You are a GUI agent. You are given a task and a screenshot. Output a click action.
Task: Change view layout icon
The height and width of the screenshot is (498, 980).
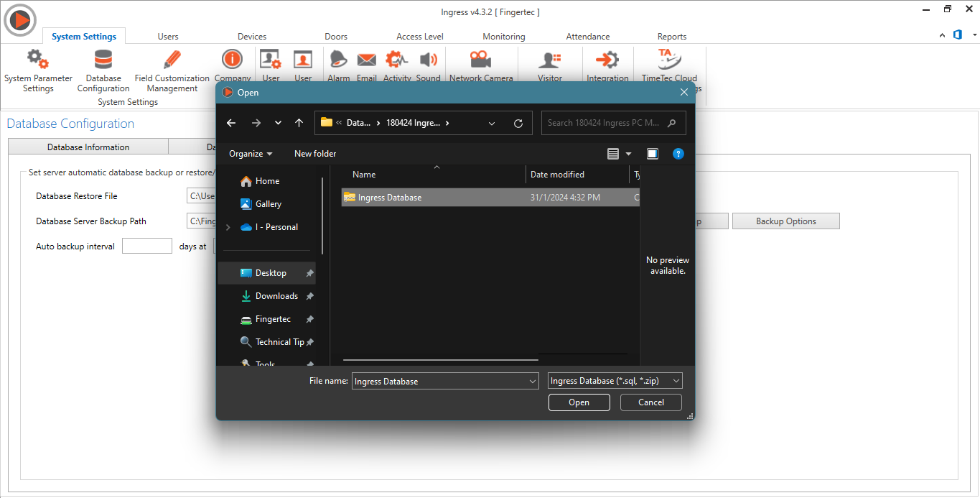click(x=612, y=154)
